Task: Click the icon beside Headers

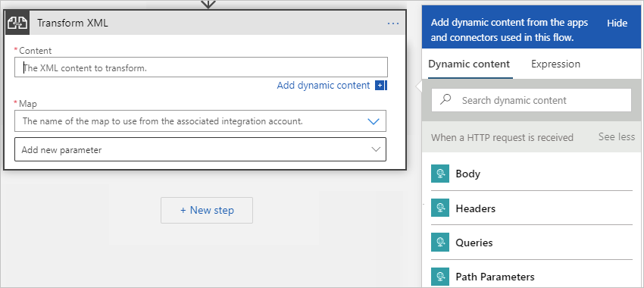Action: coord(440,208)
